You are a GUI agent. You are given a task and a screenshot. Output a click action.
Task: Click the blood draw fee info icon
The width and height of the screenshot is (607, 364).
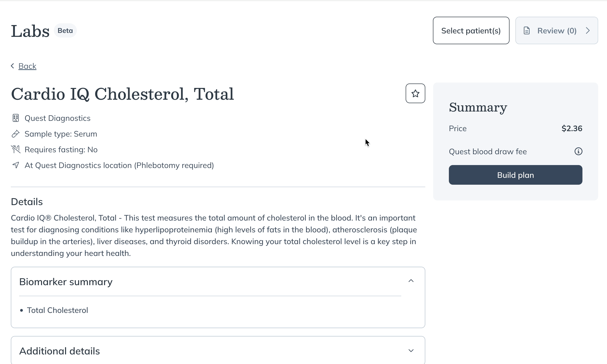pyautogui.click(x=578, y=151)
